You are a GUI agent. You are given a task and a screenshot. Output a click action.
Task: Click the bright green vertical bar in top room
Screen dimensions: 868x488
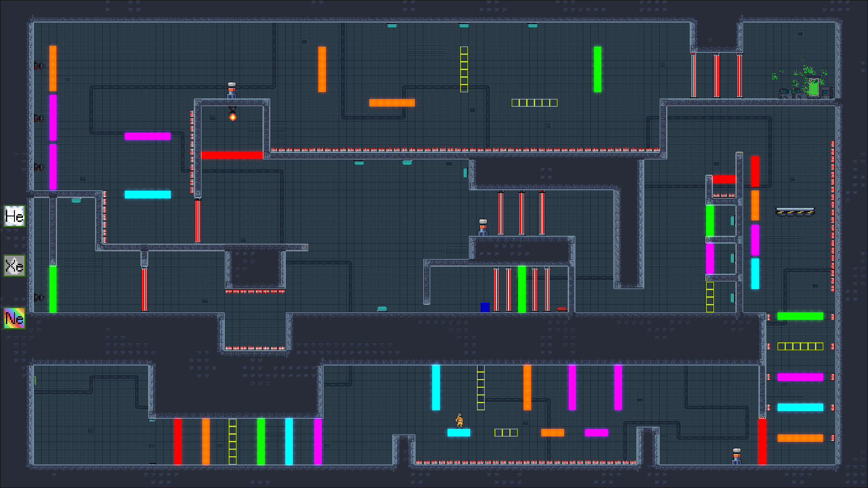(598, 69)
